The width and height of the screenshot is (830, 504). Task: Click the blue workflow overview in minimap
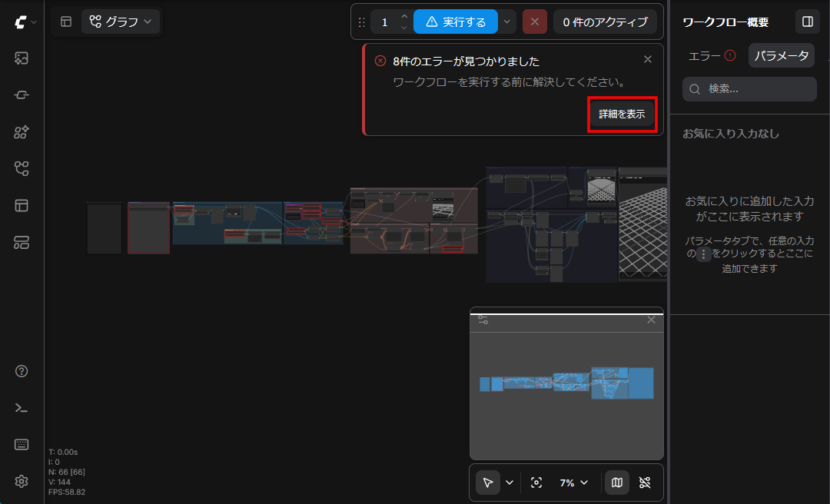(x=566, y=383)
